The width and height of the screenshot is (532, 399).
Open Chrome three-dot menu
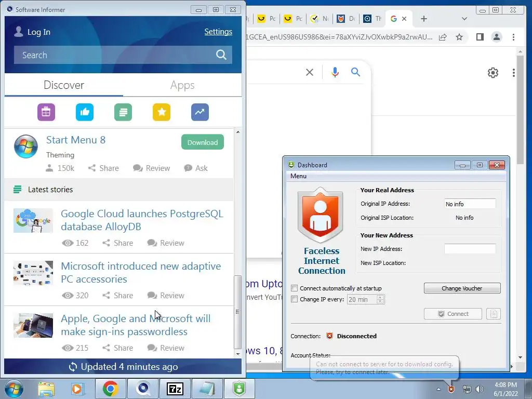pos(514,37)
